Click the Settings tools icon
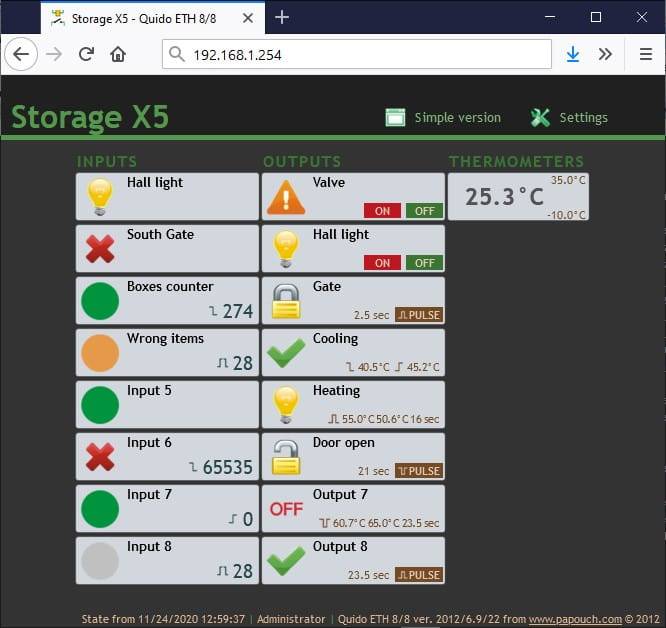666x628 pixels. tap(540, 118)
